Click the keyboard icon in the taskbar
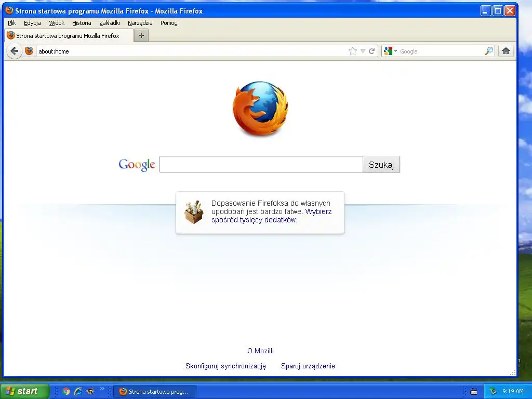Viewport: 532px width, 399px height. [x=474, y=392]
